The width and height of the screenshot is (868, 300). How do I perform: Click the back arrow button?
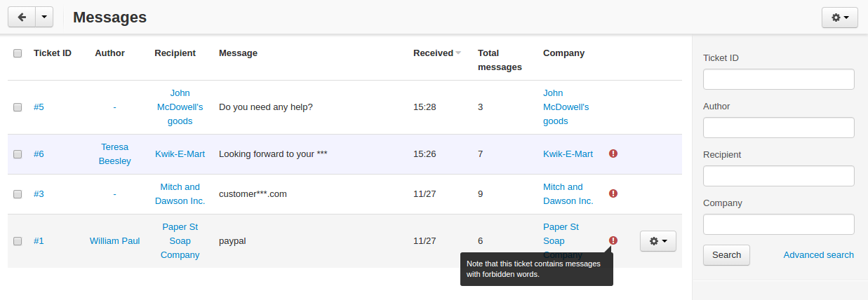coord(21,18)
